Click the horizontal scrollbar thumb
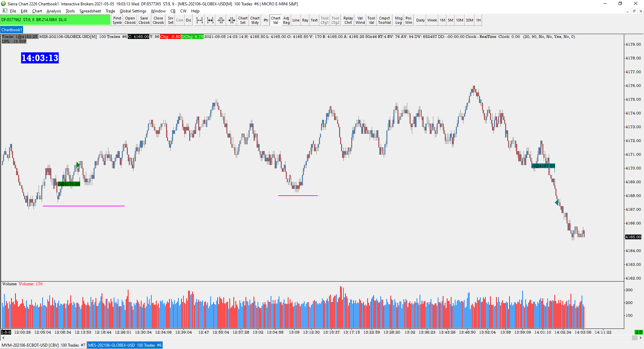Viewport: 644px width, 349px height. (x=634, y=338)
